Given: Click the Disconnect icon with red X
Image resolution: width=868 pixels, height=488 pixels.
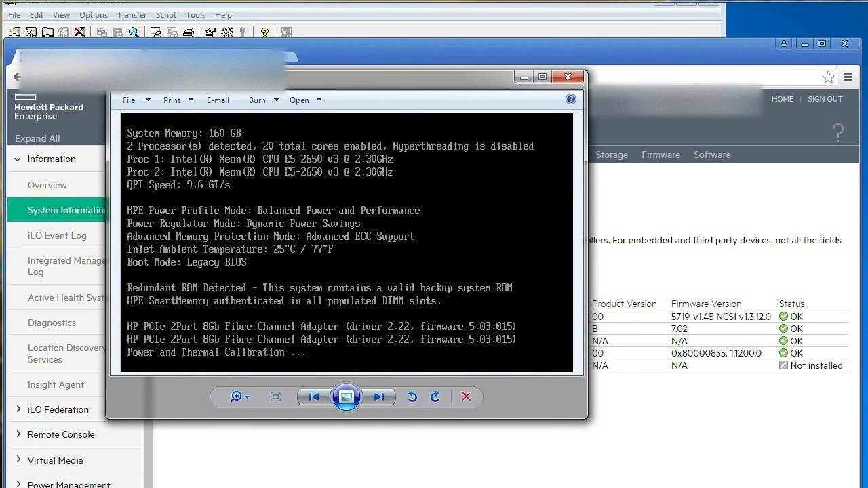Looking at the screenshot, I should [x=80, y=32].
